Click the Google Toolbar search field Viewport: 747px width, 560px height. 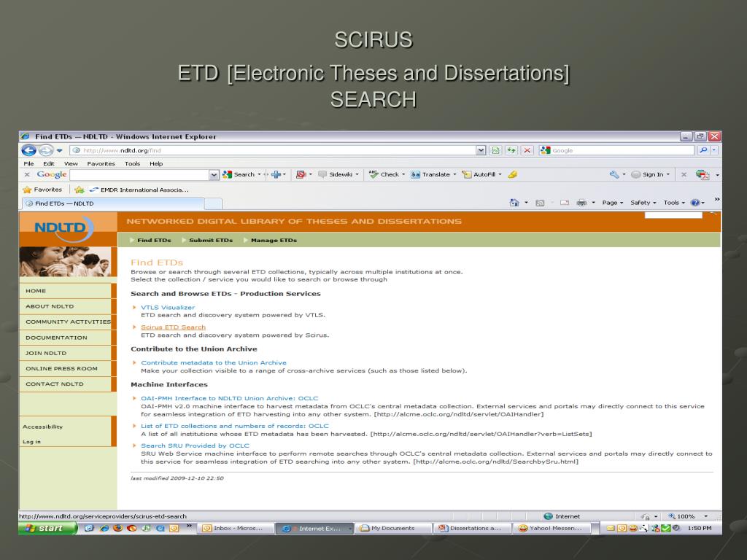(139, 175)
